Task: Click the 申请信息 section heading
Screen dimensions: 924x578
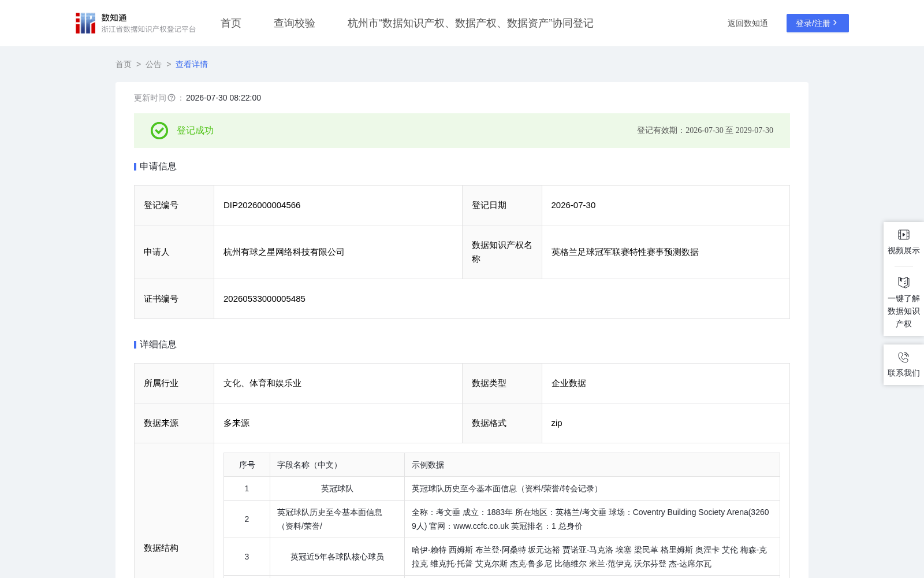Action: [158, 166]
